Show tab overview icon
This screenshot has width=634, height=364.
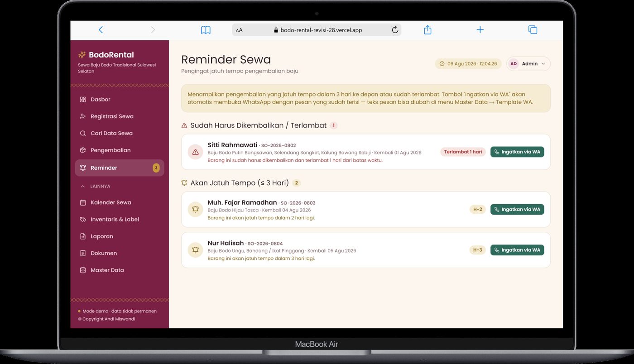coord(533,30)
